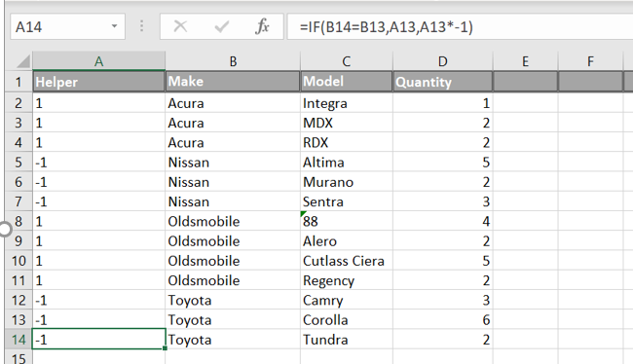The height and width of the screenshot is (364, 633).
Task: Select the Cutlass Ciera cell
Action: 347,261
